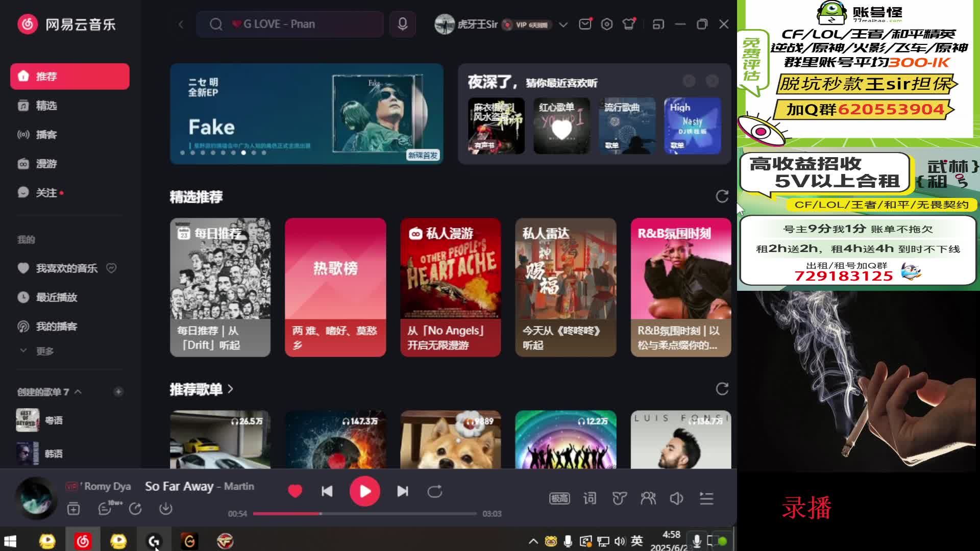This screenshot has height=551, width=980.
Task: Open the 10w+ comments icon
Action: click(x=109, y=508)
